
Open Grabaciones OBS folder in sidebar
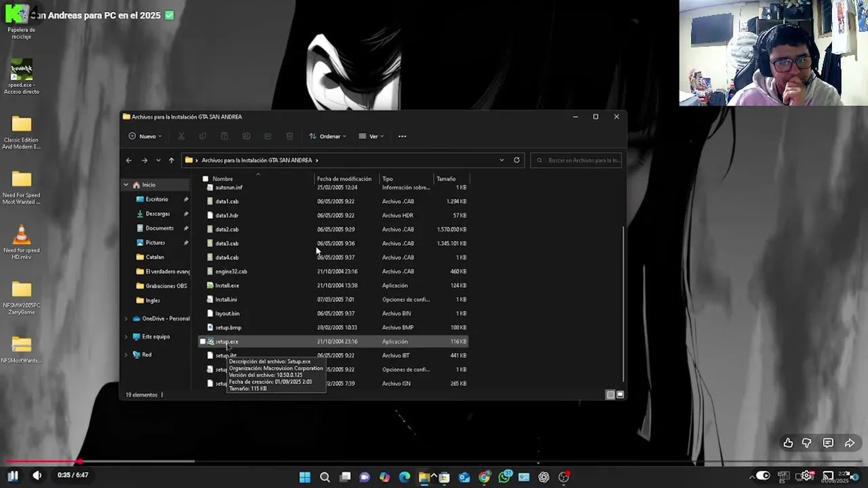coord(166,286)
